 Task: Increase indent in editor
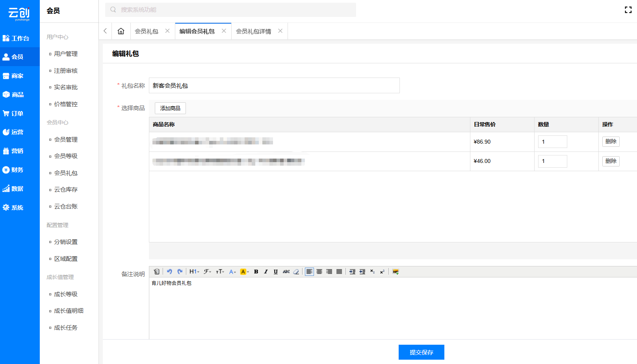[x=352, y=272]
